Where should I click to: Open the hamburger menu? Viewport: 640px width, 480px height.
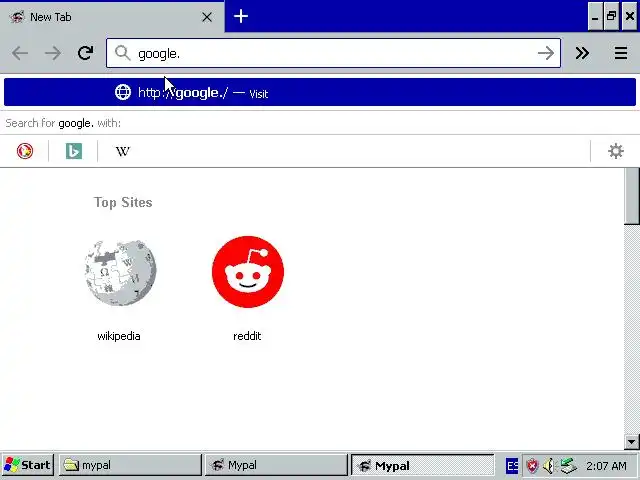pyautogui.click(x=621, y=53)
